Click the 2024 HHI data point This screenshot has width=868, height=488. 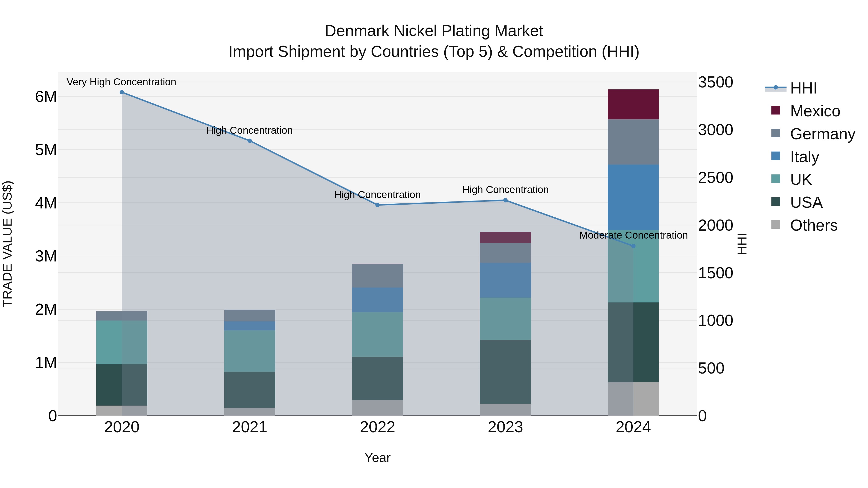click(x=633, y=246)
